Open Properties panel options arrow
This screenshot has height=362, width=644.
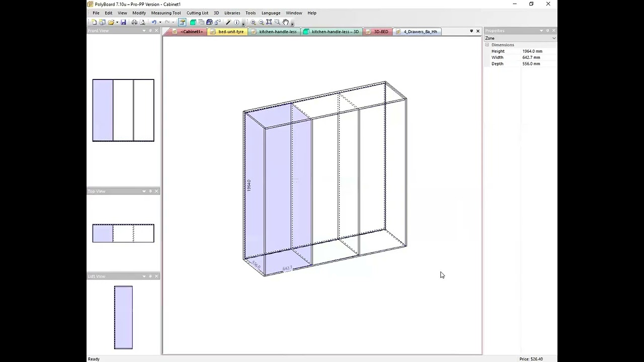(541, 31)
